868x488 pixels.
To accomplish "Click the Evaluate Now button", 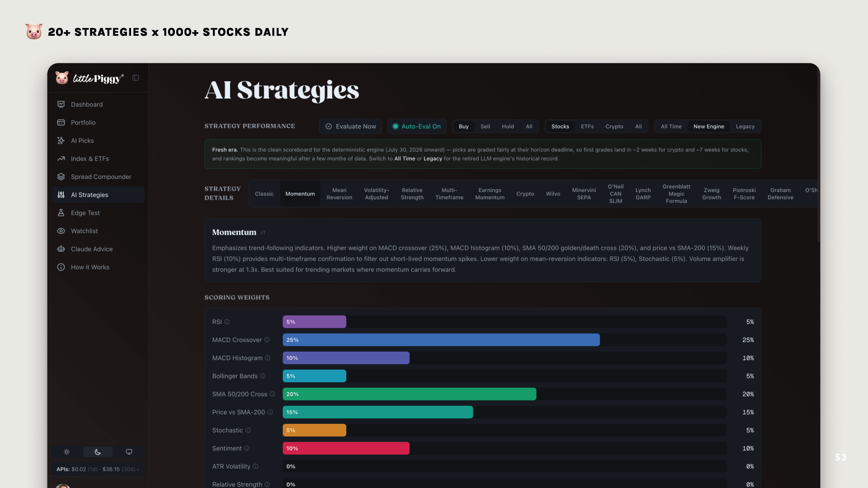I will (x=350, y=126).
